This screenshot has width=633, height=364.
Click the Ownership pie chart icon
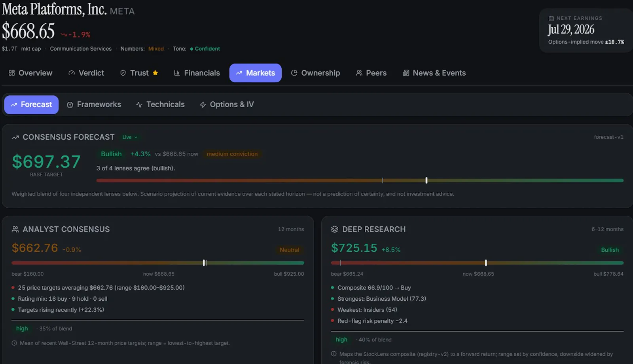pos(294,73)
